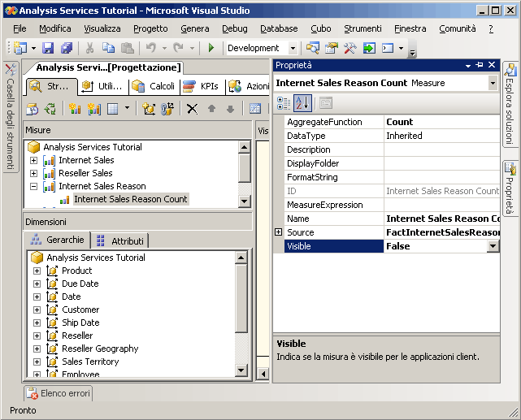Collapse the Internet Sales Reason measure group
The height and width of the screenshot is (420, 521).
[34, 186]
